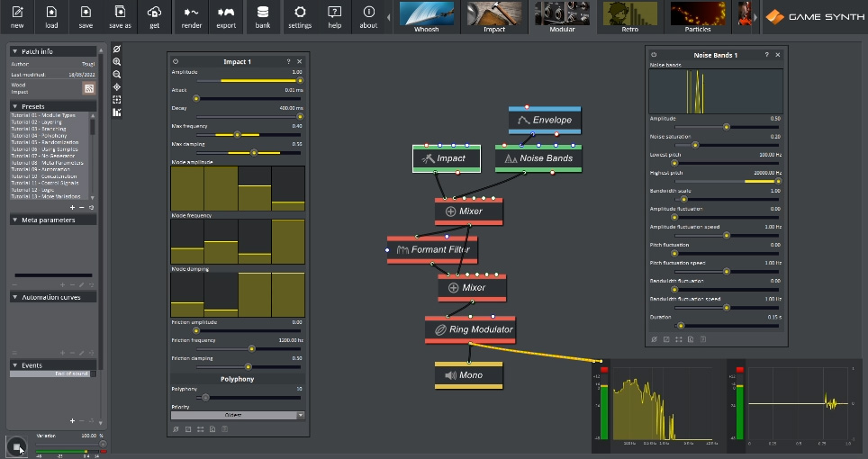Click help question mark in Noise Bands 1 panel
The height and width of the screenshot is (459, 868).
[766, 55]
